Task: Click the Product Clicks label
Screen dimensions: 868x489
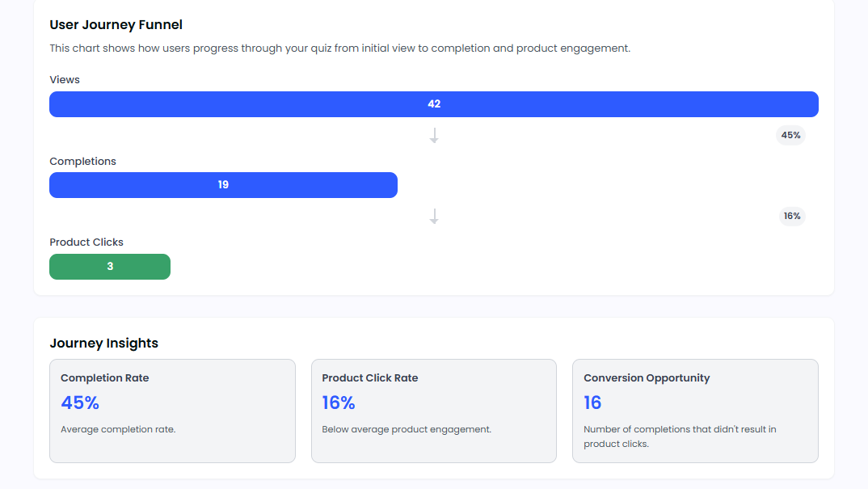Action: click(86, 242)
